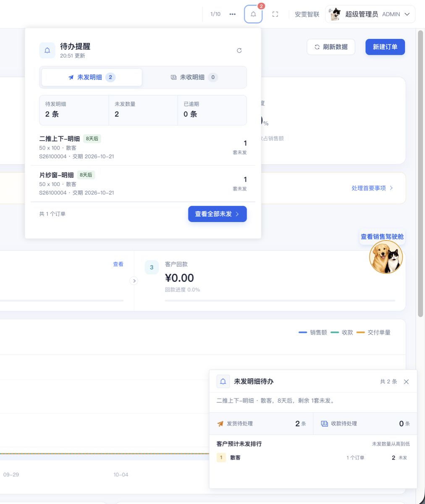Toggle the 销售额 legend item

[313, 332]
